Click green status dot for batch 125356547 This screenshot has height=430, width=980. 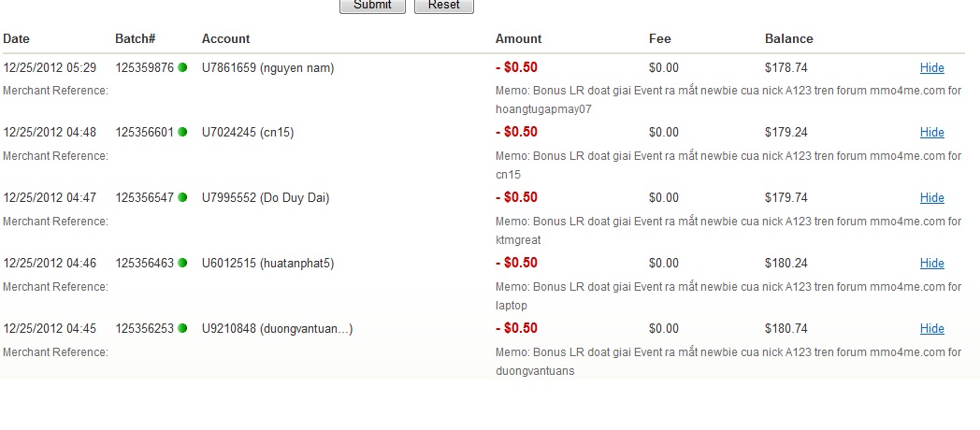click(183, 198)
